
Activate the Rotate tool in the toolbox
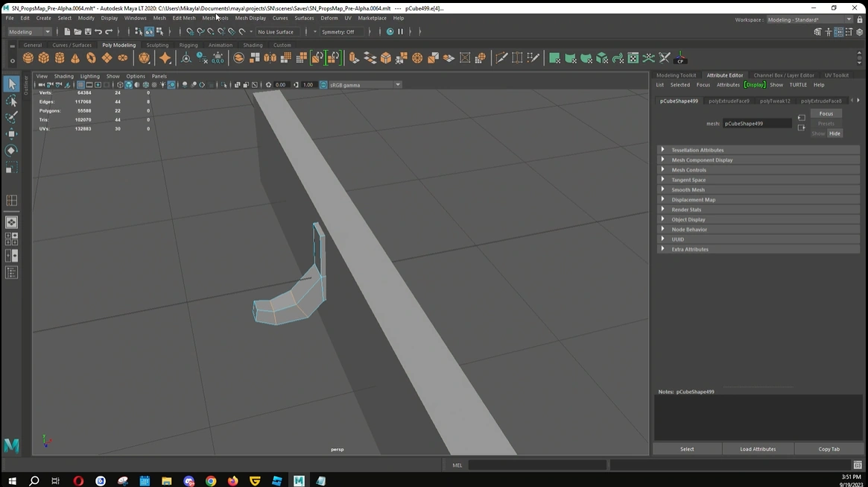(x=12, y=151)
